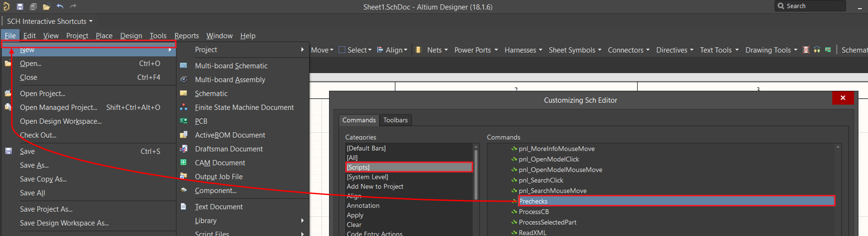This screenshot has width=868, height=236.
Task: Select the [System Level] category
Action: click(x=367, y=177)
